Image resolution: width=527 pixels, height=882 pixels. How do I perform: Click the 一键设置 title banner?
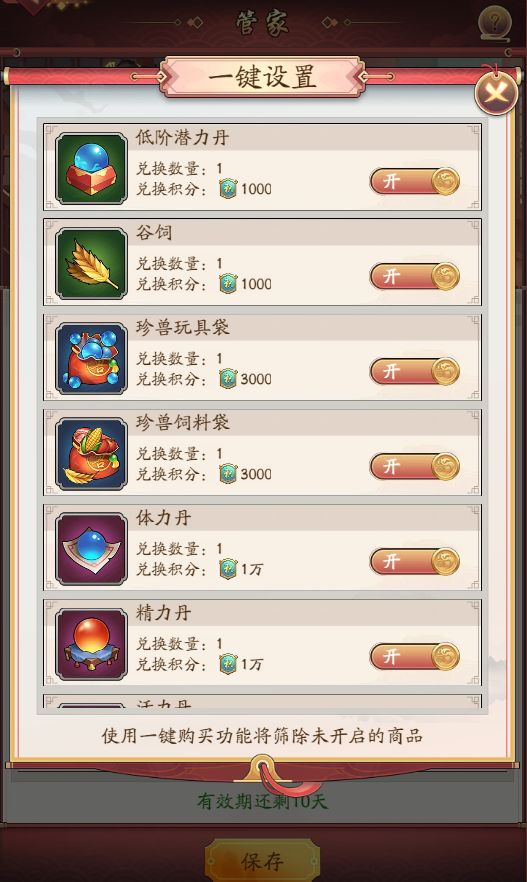262,76
